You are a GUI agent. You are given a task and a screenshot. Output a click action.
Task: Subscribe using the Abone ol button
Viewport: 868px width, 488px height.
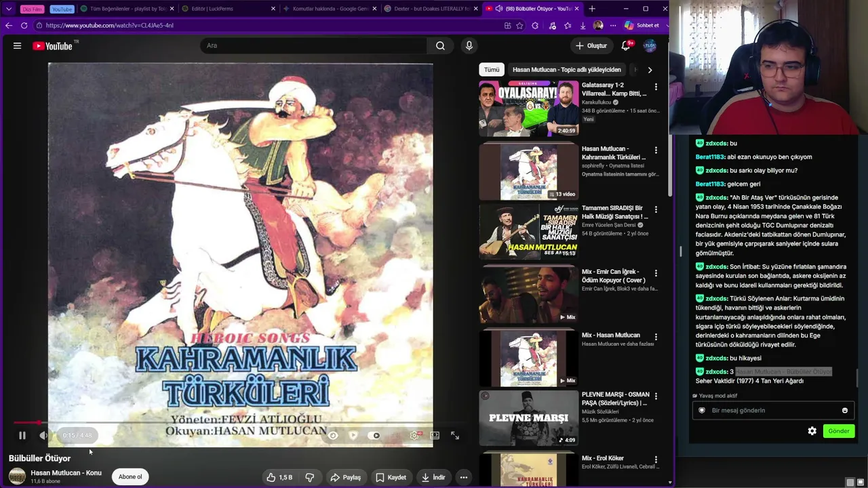130,476
